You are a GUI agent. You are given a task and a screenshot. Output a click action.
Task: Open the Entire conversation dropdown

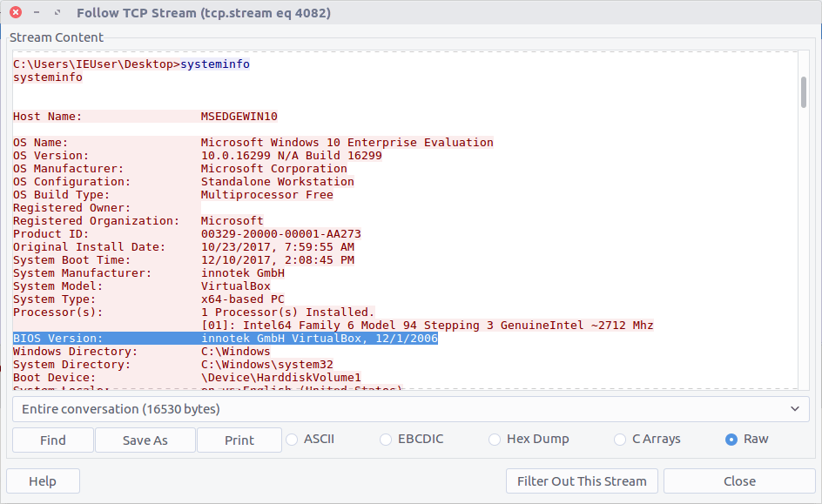click(x=410, y=409)
